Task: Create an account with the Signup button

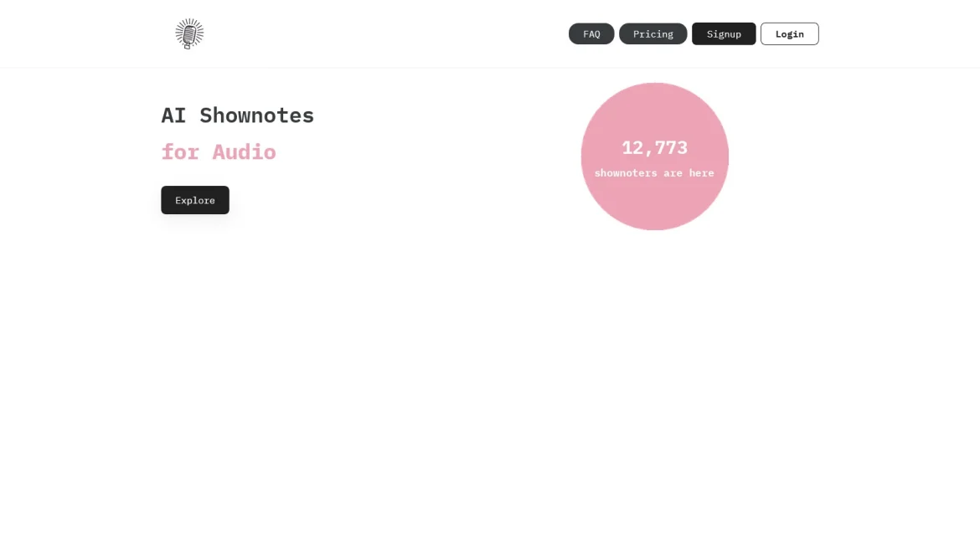Action: 724,33
